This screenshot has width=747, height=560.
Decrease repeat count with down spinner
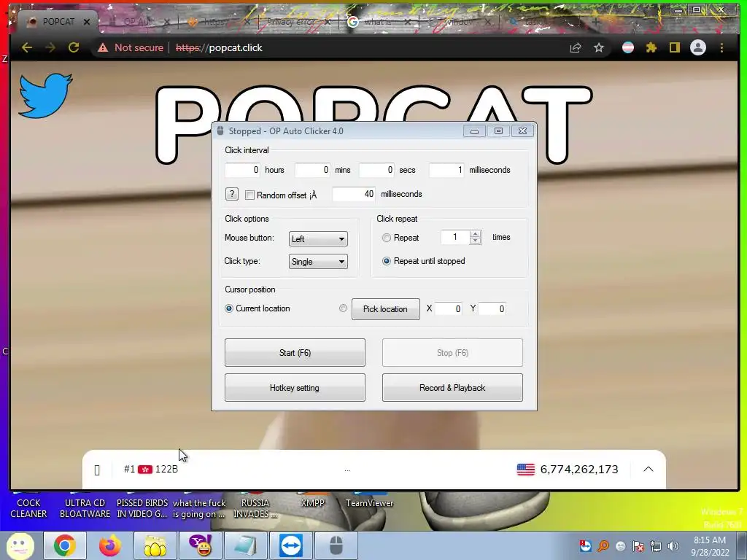point(475,241)
